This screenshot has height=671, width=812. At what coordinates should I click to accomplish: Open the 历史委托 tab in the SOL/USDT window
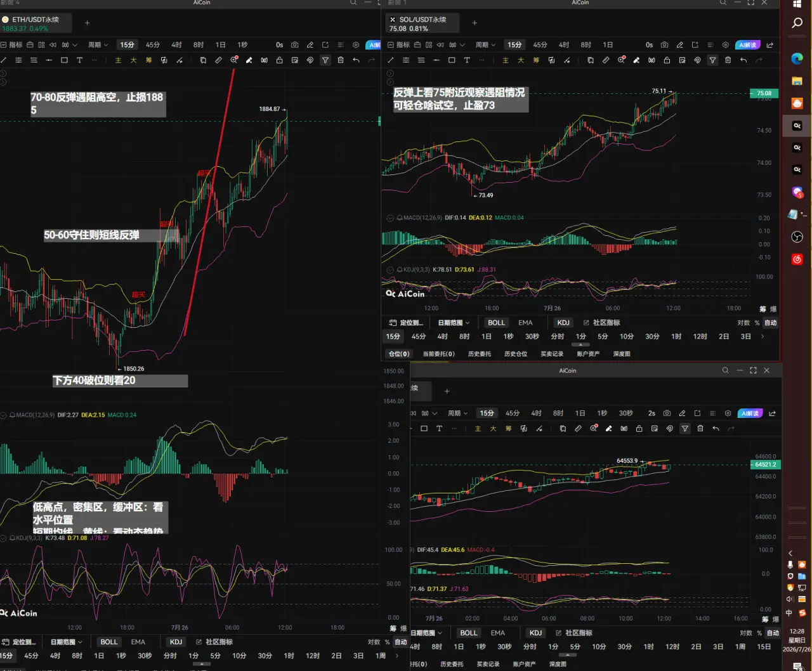(x=480, y=354)
